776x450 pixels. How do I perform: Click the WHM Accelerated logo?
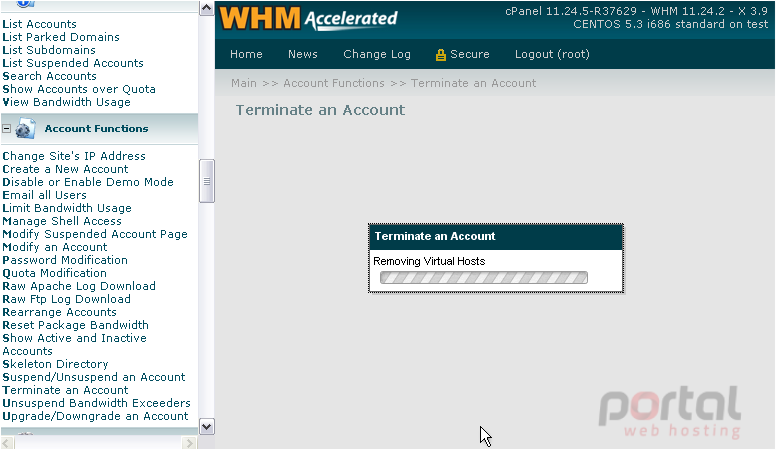click(308, 19)
